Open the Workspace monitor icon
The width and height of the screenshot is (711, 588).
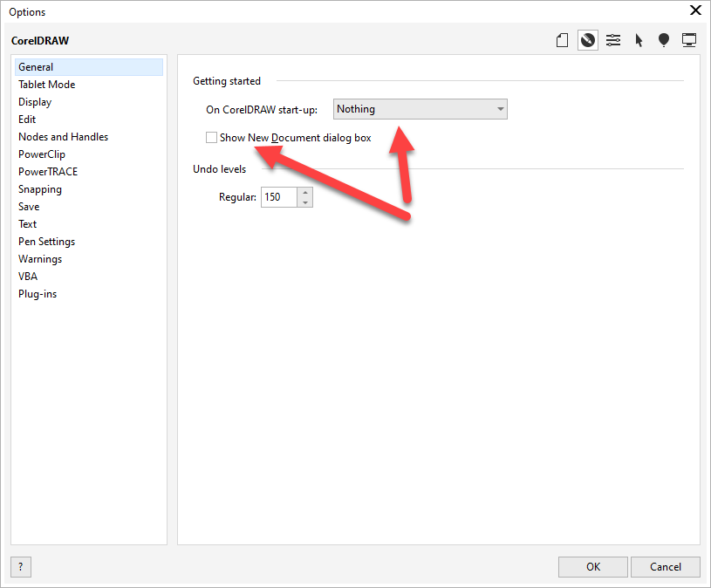689,40
